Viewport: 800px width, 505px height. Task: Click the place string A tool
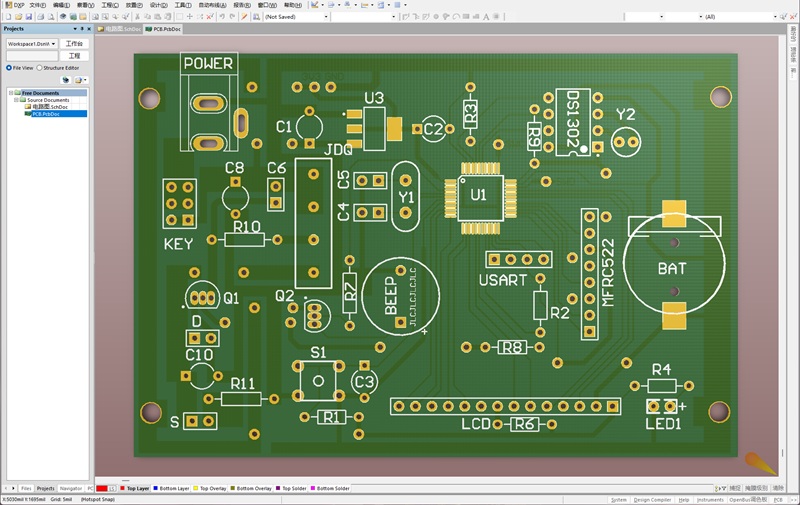(486, 17)
